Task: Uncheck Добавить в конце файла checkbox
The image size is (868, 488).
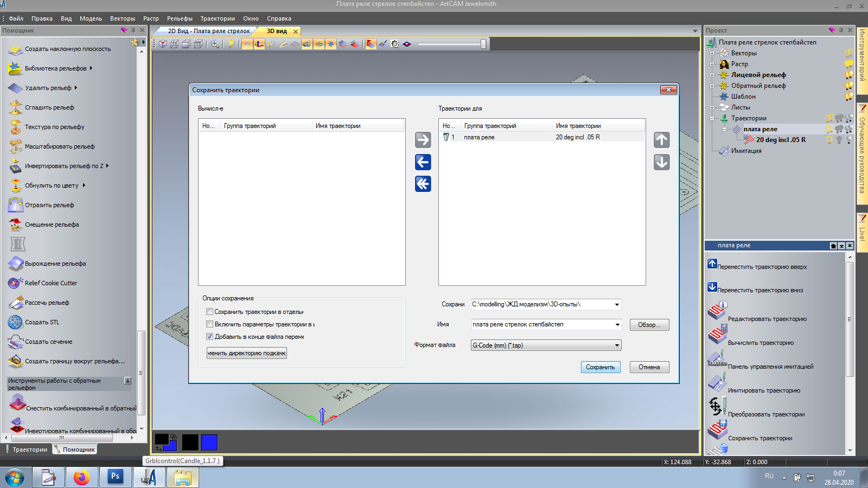Action: (209, 337)
